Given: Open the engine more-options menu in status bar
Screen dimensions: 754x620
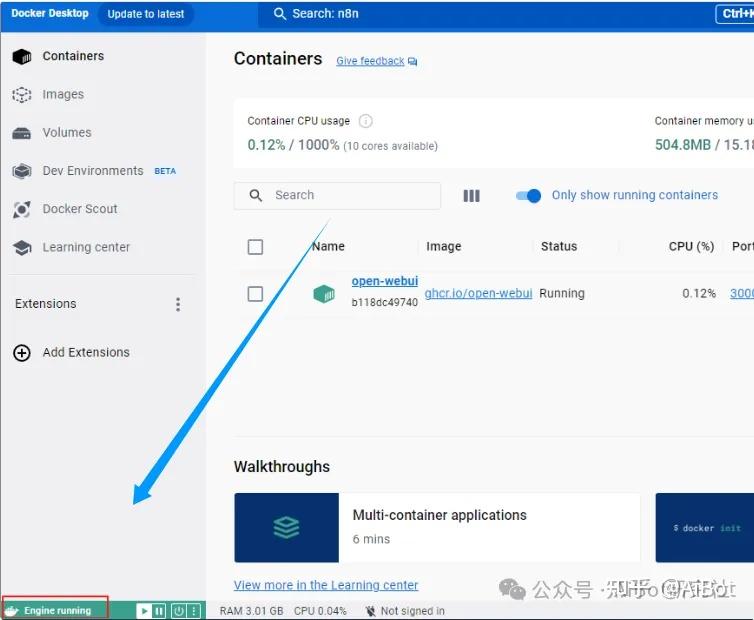Looking at the screenshot, I should pyautogui.click(x=193, y=611).
